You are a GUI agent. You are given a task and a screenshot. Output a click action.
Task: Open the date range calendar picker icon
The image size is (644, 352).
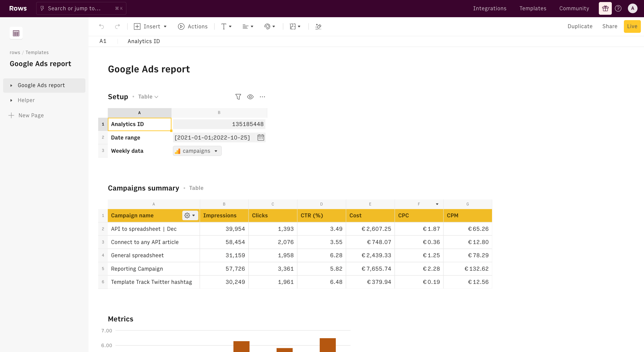point(261,138)
